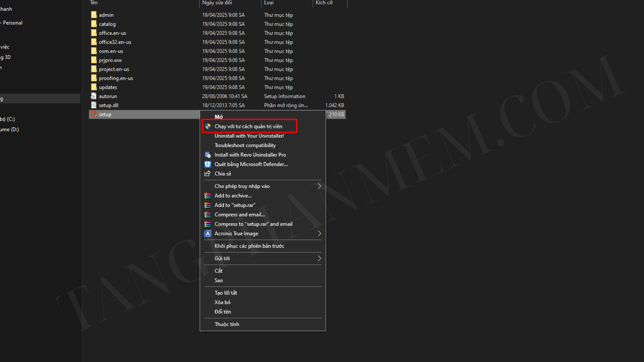Select Thuộc tính at the menu bottom
This screenshot has height=362, width=644.
click(227, 324)
